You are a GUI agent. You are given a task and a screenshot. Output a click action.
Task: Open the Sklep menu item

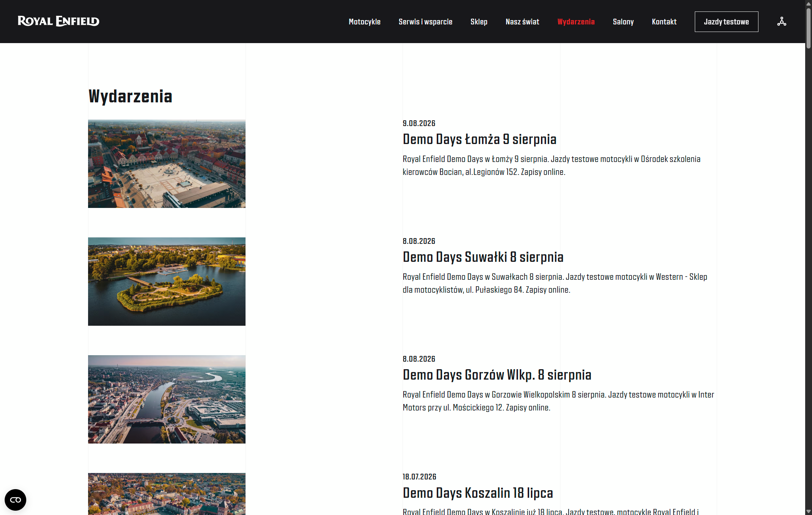(x=479, y=22)
